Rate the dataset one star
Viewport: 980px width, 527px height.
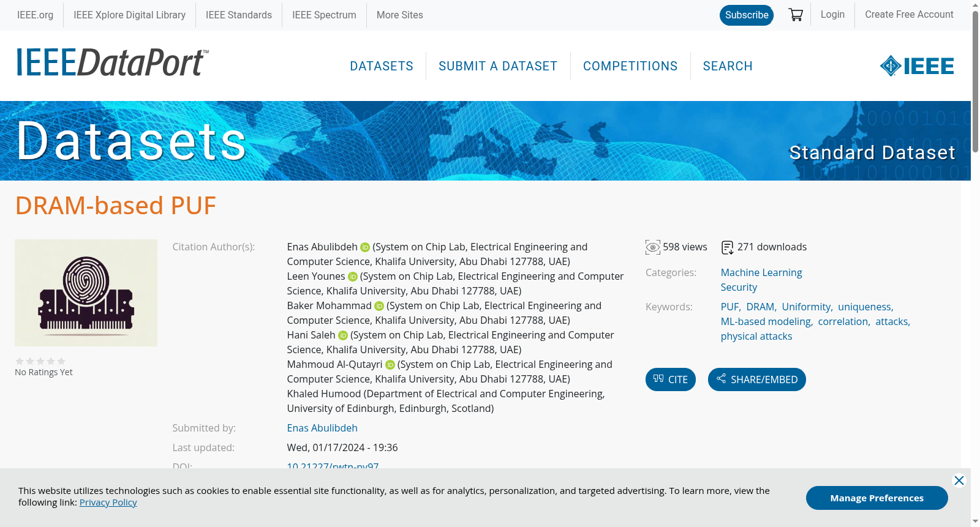(x=20, y=361)
